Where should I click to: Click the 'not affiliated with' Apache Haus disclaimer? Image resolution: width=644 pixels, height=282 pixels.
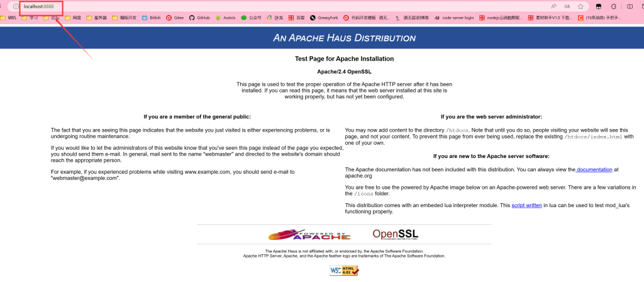pyautogui.click(x=344, y=251)
